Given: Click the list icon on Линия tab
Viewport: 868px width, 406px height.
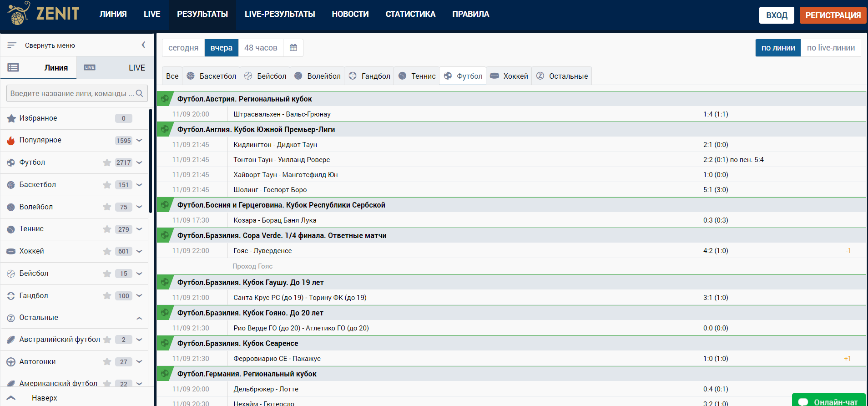Looking at the screenshot, I should (x=13, y=67).
